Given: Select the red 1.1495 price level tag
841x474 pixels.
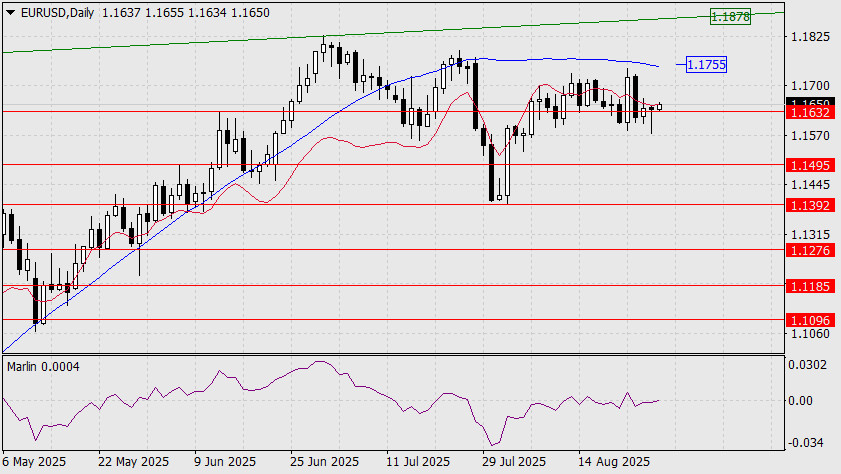Looking at the screenshot, I should tap(810, 165).
